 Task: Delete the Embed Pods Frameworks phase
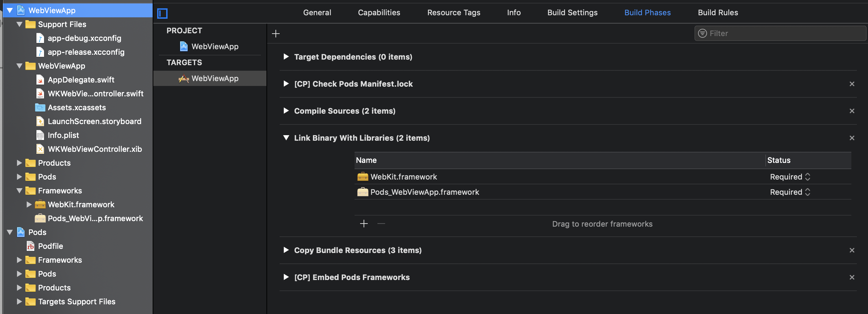tap(852, 277)
